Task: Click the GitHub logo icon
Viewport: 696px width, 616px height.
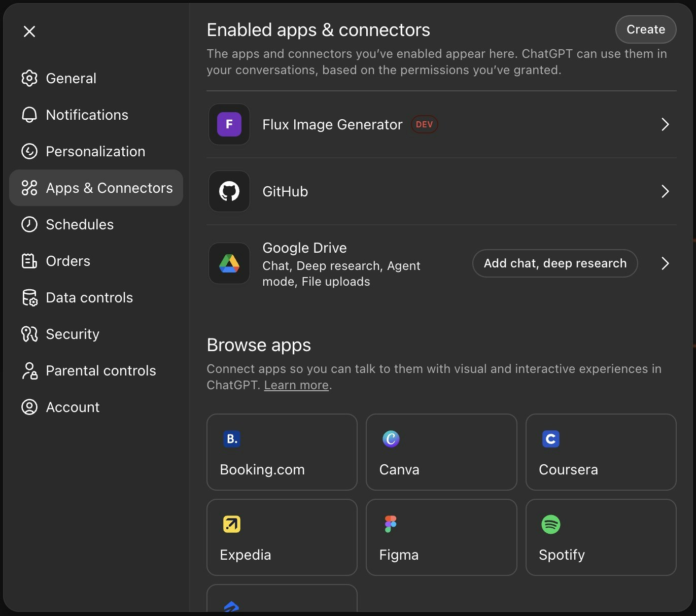Action: click(229, 191)
